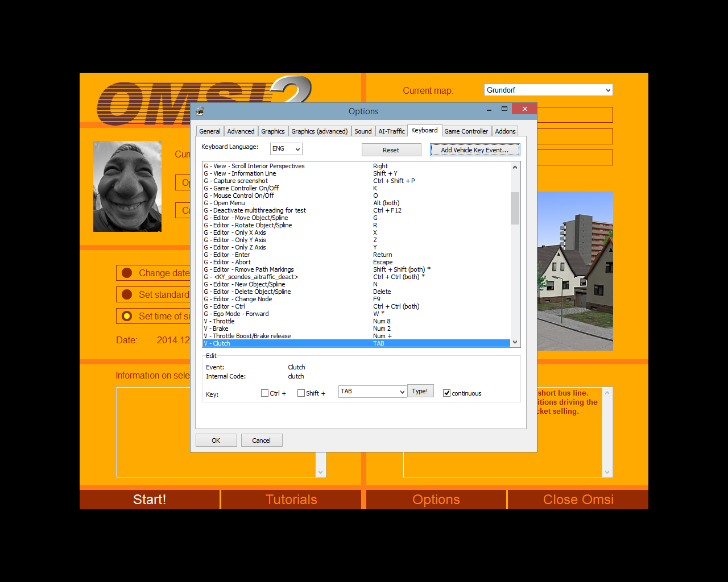Open the Keyboard Language ENG dropdown
The image size is (728, 582).
click(286, 149)
